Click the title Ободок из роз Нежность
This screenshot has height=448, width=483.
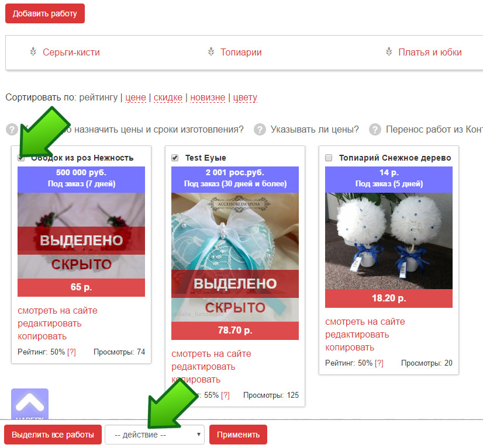tap(82, 158)
